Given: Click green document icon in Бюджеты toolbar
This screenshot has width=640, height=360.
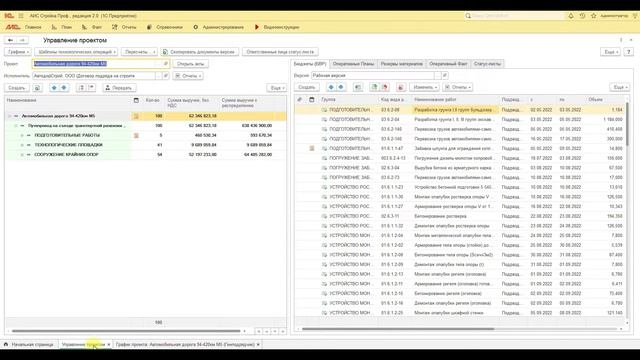Looking at the screenshot, I should pyautogui.click(x=374, y=87).
